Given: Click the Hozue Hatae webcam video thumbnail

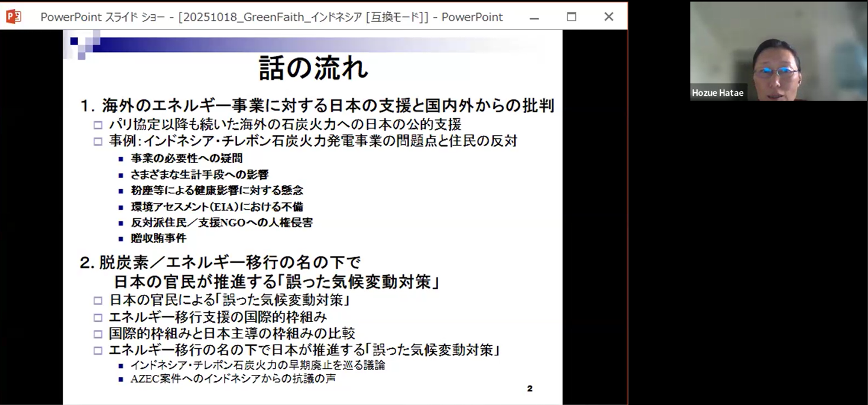Looking at the screenshot, I should 778,50.
